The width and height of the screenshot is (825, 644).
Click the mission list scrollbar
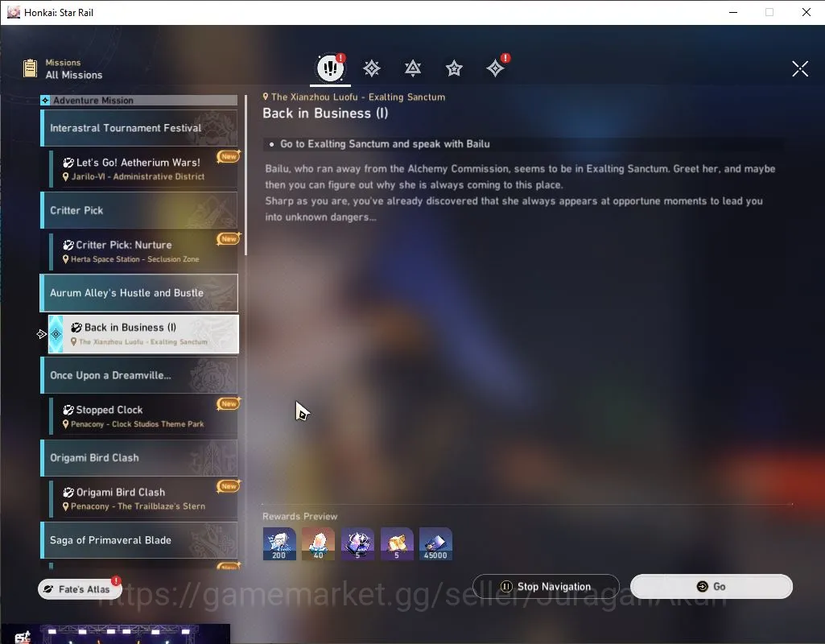coord(245,175)
